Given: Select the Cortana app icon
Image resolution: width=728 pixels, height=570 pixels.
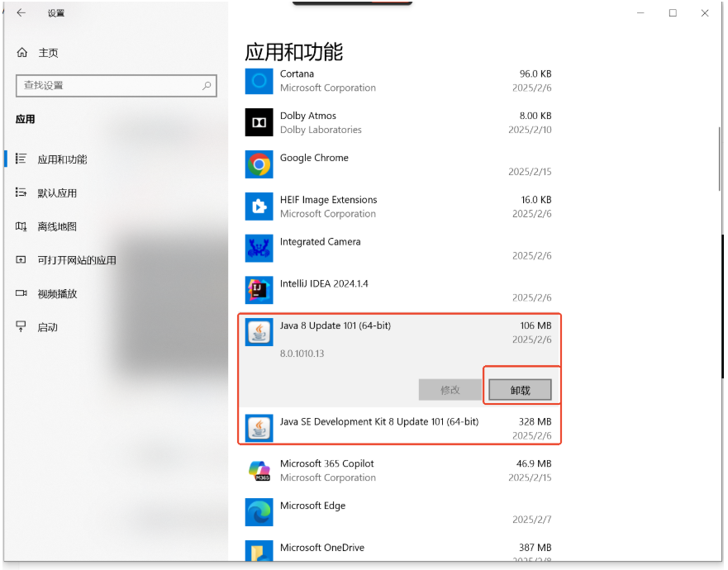Looking at the screenshot, I should [x=259, y=80].
